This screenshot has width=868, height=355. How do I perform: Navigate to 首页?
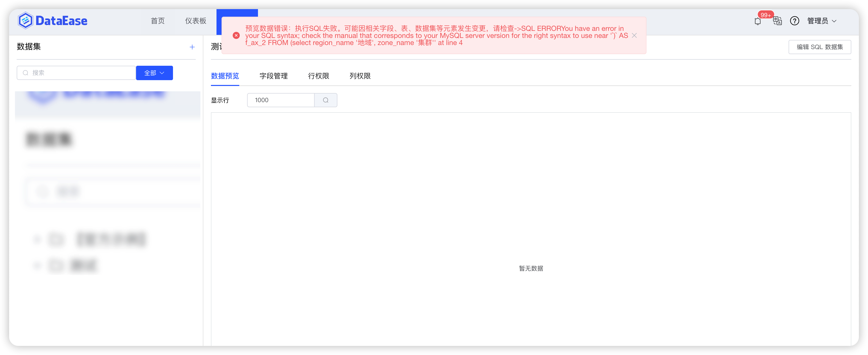point(157,20)
